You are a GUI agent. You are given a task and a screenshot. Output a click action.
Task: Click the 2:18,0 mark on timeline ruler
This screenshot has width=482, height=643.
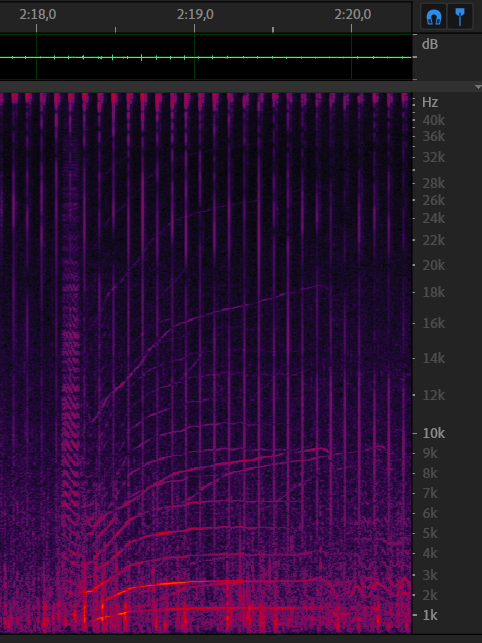click(38, 15)
